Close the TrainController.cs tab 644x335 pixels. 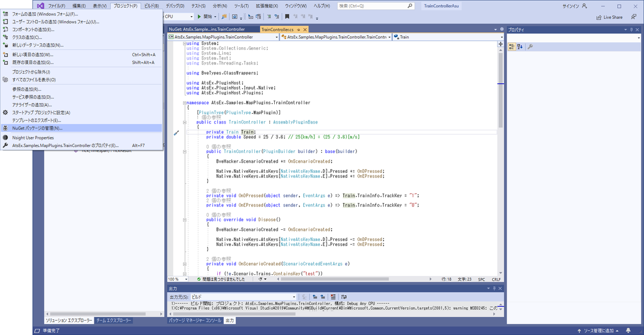[304, 30]
